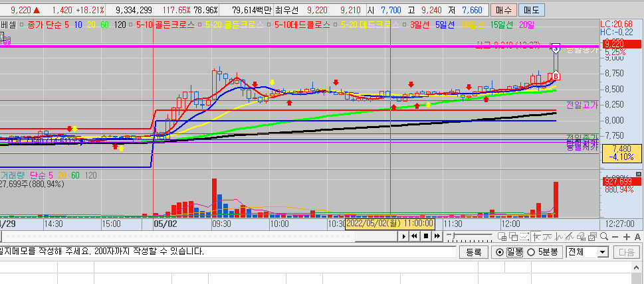The height and width of the screenshot is (284, 644).
Task: Click the small close box on volume pane
Action: pyautogui.click(x=638, y=175)
